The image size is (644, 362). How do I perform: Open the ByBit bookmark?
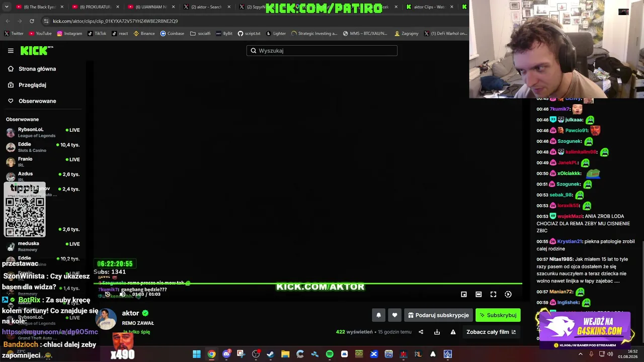224,34
